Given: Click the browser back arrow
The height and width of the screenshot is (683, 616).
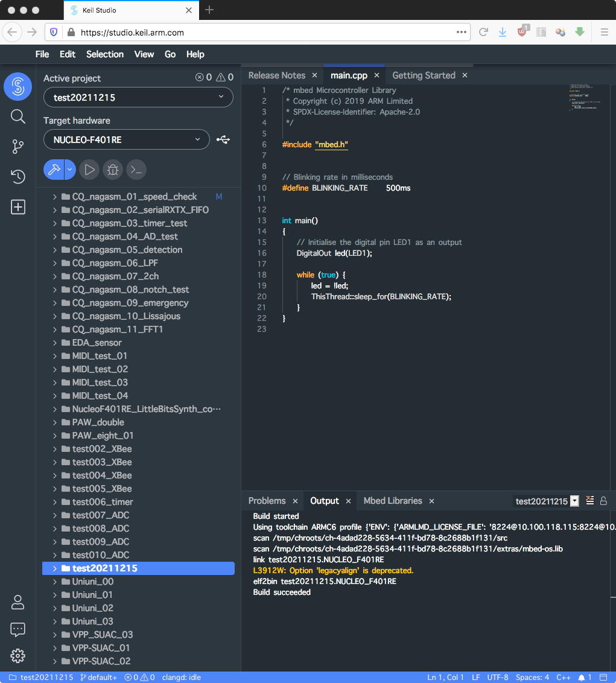Looking at the screenshot, I should (12, 32).
